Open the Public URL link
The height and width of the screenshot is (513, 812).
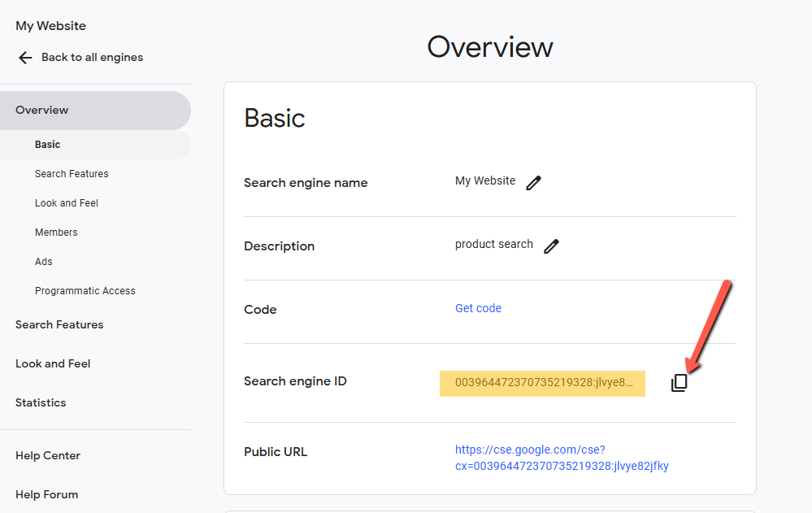562,458
